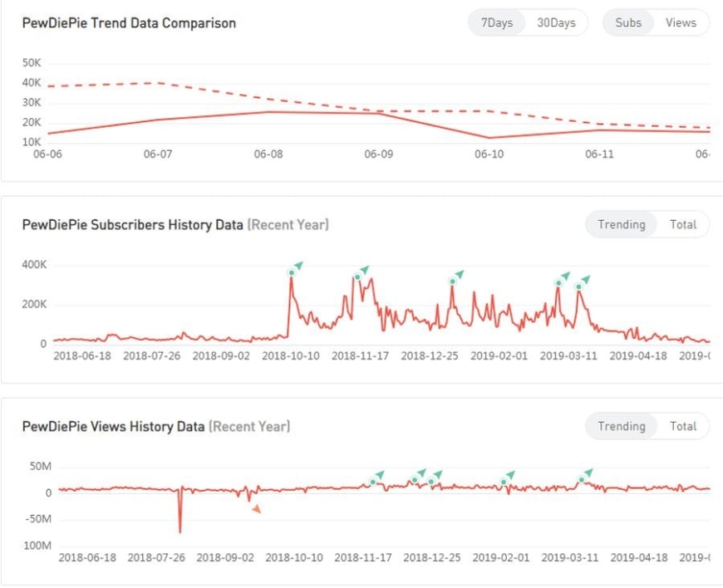723x588 pixels.
Task: Click the green marker at 2018-12-25 on Views chart
Action: click(431, 482)
